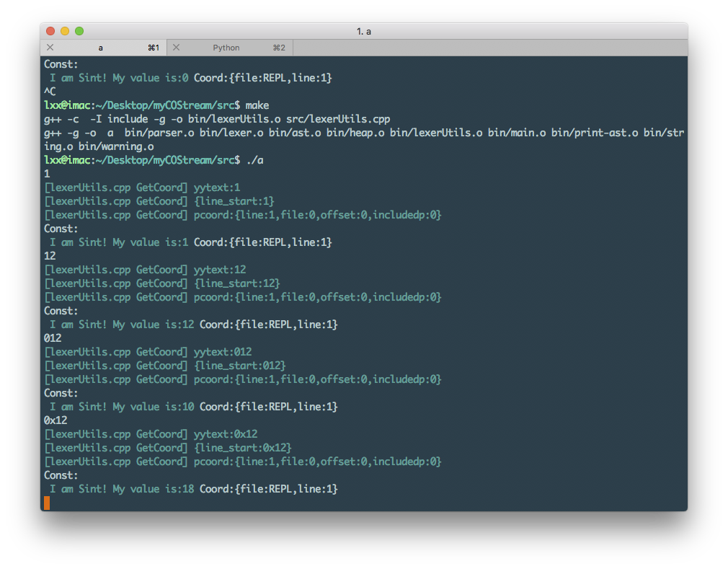Click the orange cursor block at prompt
The height and width of the screenshot is (569, 728).
pos(47,503)
